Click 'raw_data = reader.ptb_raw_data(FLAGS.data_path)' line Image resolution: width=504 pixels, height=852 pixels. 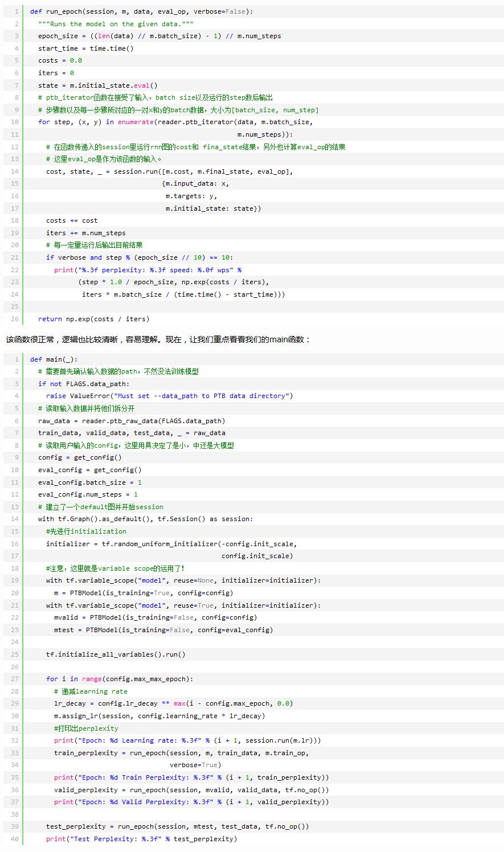[x=132, y=421]
